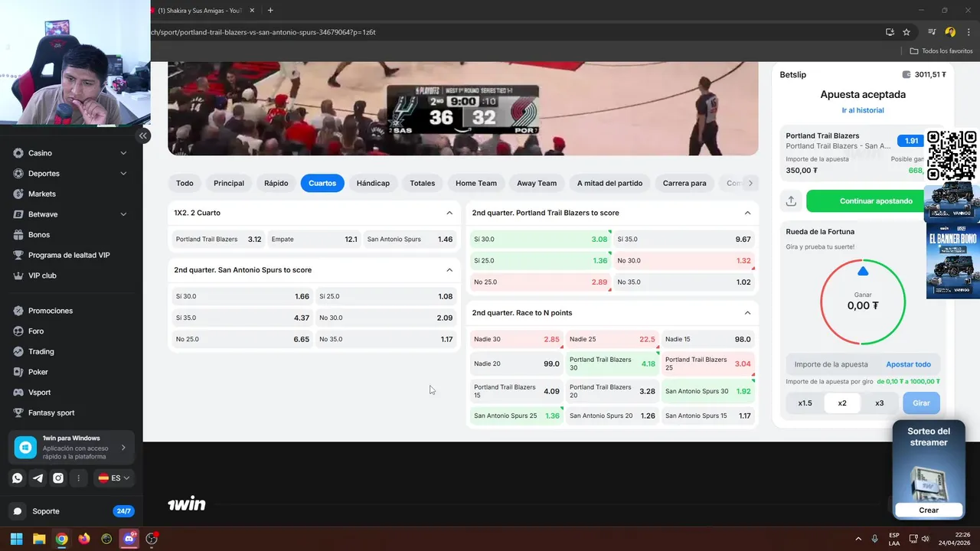The width and height of the screenshot is (980, 551).
Task: Open Trading in the sidebar
Action: click(41, 351)
